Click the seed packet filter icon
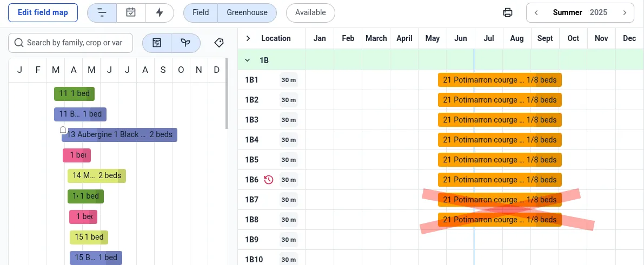 coord(157,43)
